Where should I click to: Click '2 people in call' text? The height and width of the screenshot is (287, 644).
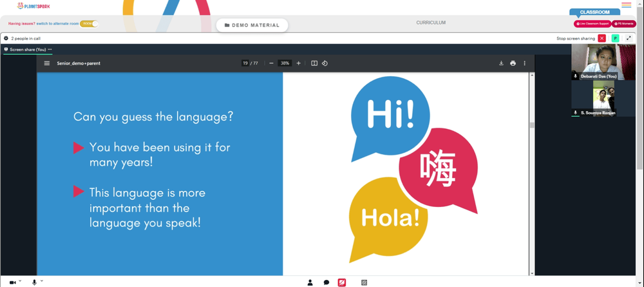coord(26,39)
